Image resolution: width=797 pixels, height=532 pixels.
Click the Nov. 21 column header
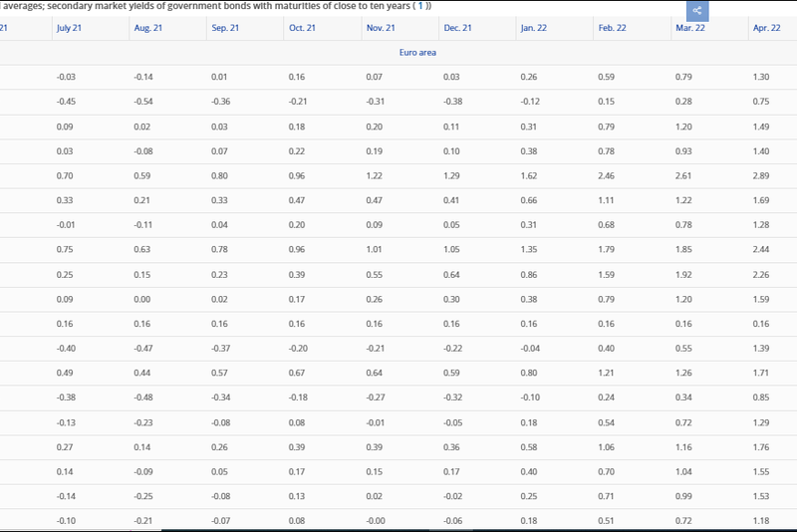click(380, 28)
